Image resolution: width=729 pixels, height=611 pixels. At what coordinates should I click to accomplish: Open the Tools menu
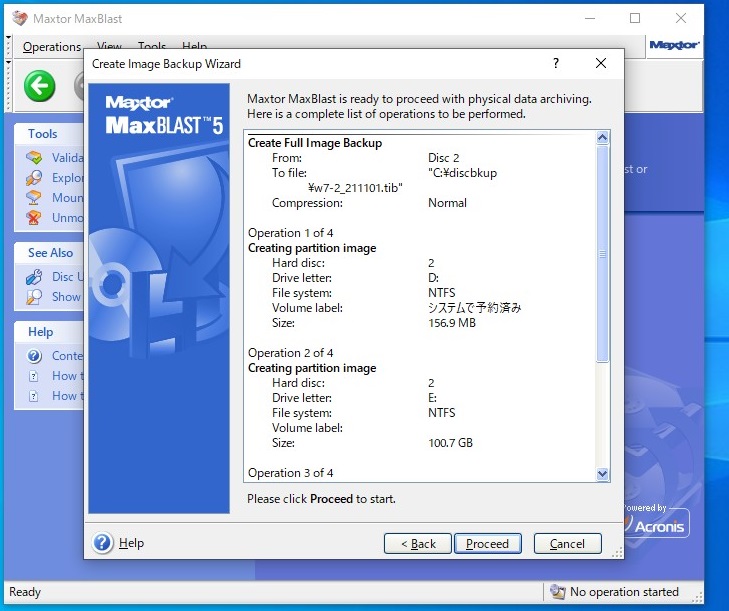[x=152, y=44]
